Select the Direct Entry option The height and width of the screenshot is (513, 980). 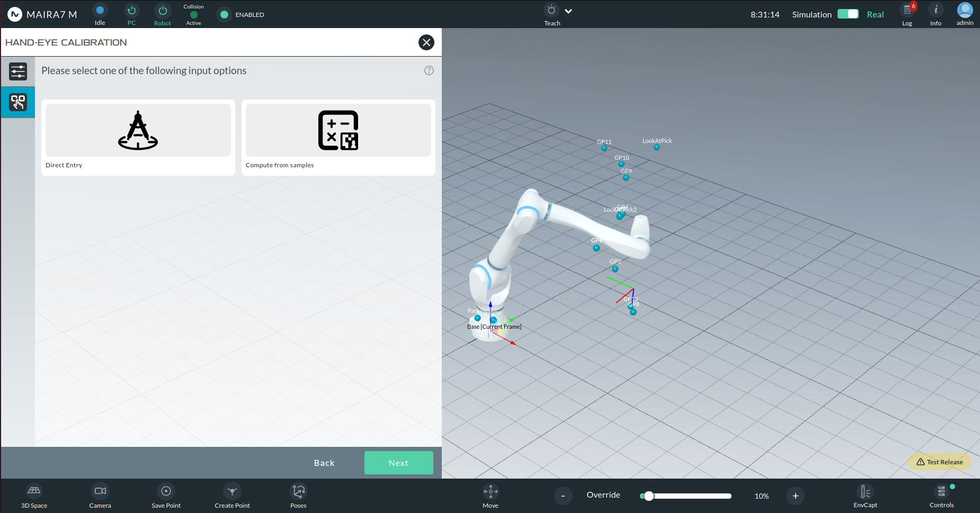138,138
